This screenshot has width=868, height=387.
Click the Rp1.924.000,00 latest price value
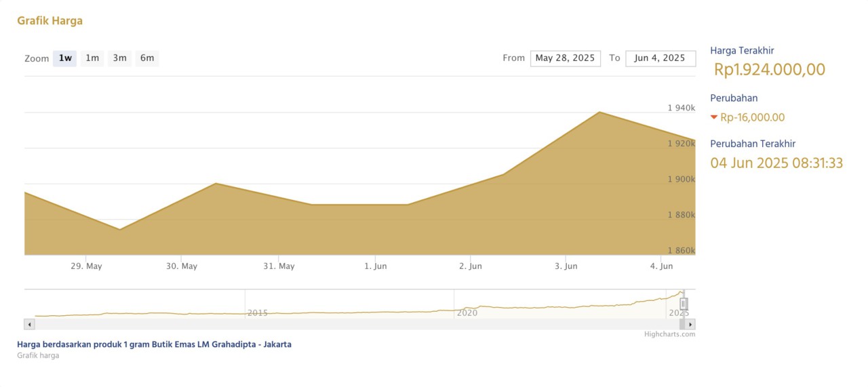770,70
